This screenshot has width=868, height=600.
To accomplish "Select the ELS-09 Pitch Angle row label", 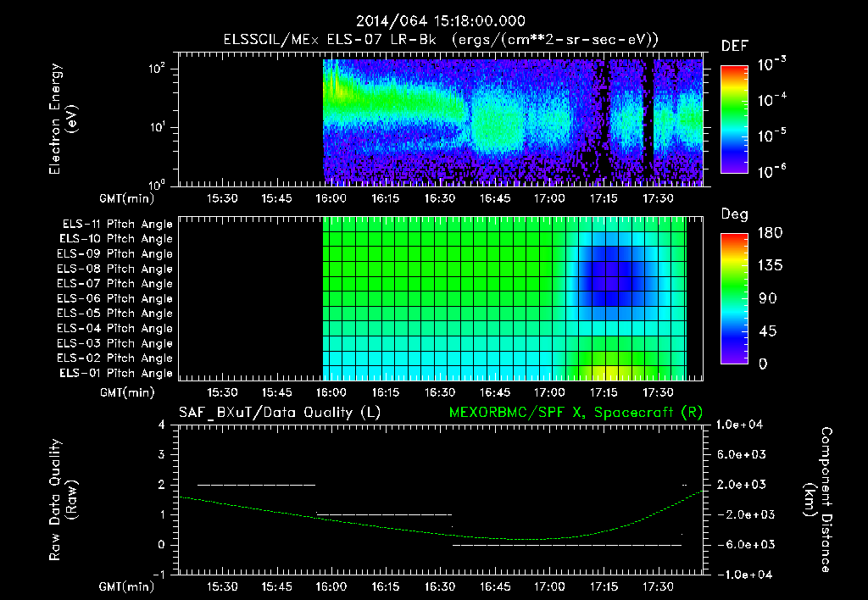I will [x=114, y=254].
